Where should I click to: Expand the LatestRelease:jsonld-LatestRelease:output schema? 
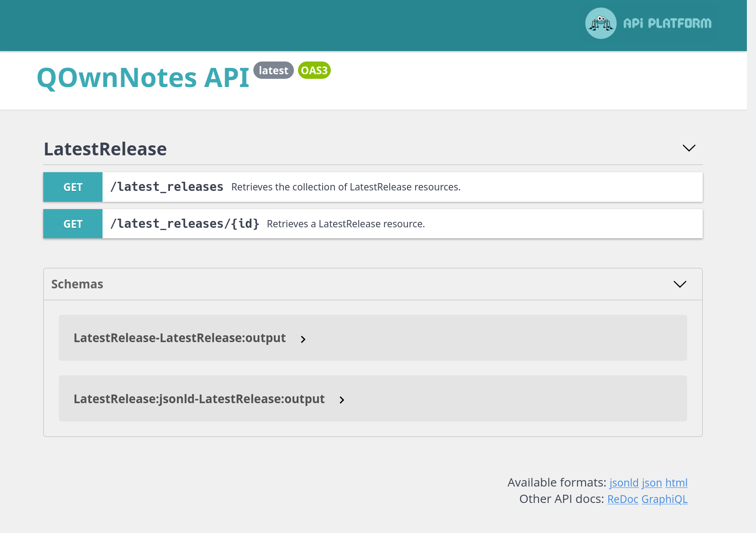click(x=199, y=398)
